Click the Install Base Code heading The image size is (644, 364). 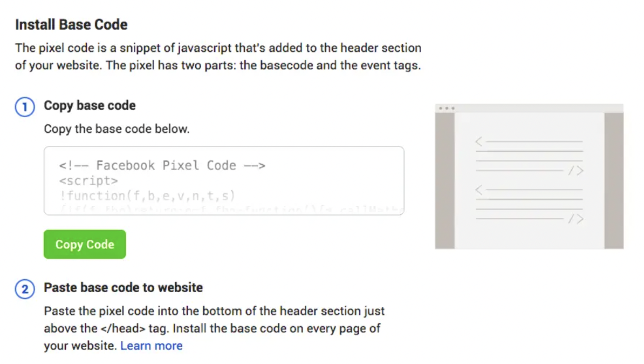pyautogui.click(x=71, y=25)
